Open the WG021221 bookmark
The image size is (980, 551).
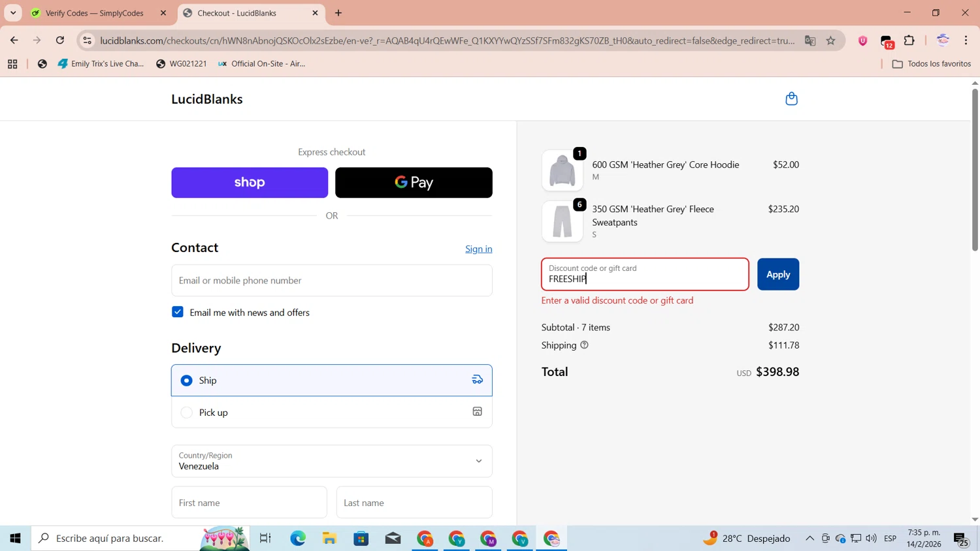182,64
